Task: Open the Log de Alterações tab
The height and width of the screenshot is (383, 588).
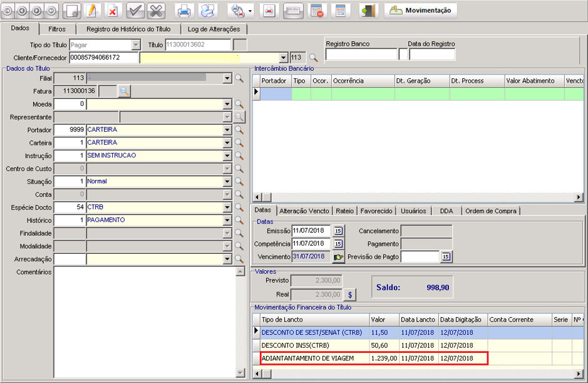Action: [213, 29]
